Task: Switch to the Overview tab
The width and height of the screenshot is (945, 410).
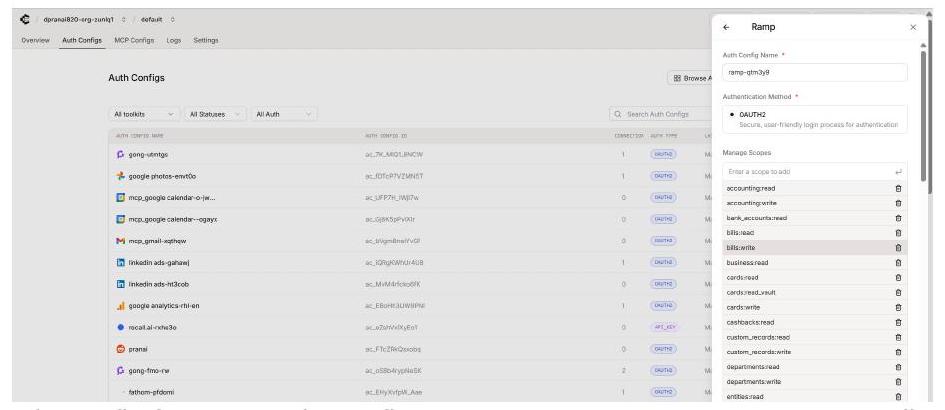Action: [x=36, y=40]
